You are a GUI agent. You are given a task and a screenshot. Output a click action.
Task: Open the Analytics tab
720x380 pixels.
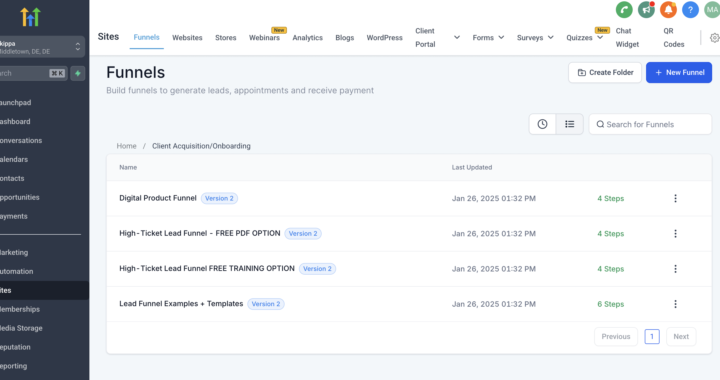click(x=307, y=38)
